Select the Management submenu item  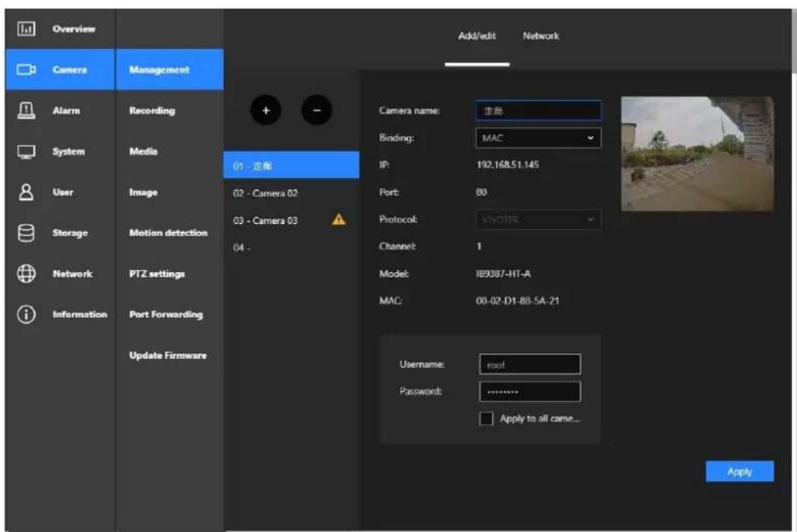click(x=169, y=69)
